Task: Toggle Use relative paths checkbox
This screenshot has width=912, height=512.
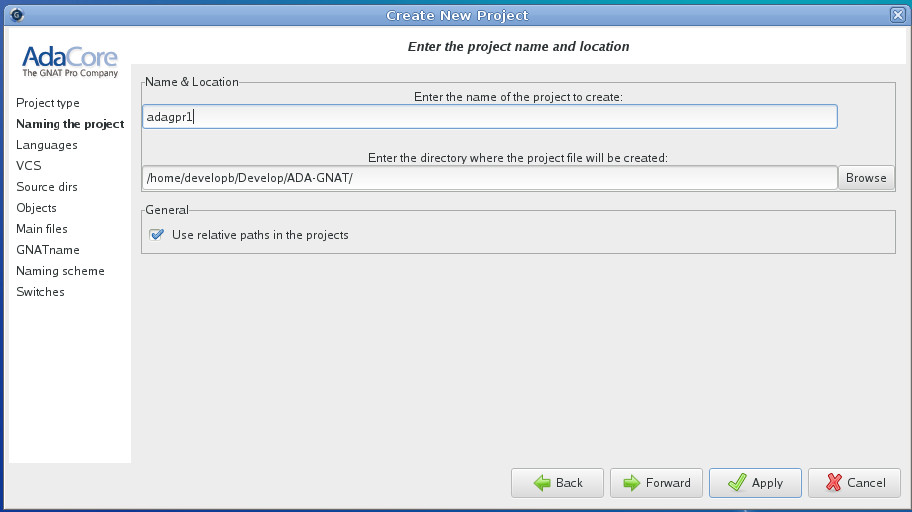Action: (x=156, y=235)
